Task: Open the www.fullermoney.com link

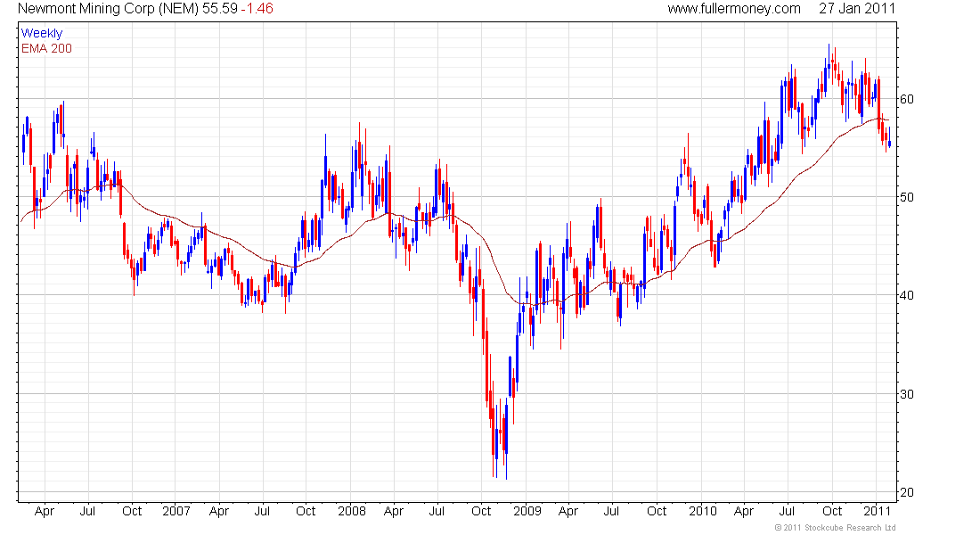Action: tap(734, 9)
